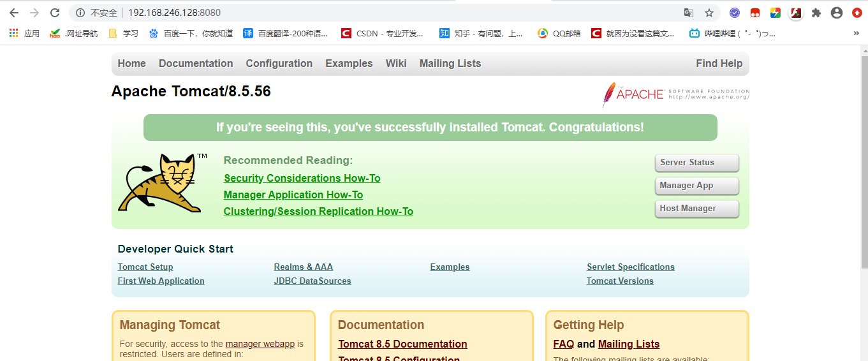This screenshot has height=361, width=868.
Task: Open the user profile avatar icon
Action: [x=837, y=13]
